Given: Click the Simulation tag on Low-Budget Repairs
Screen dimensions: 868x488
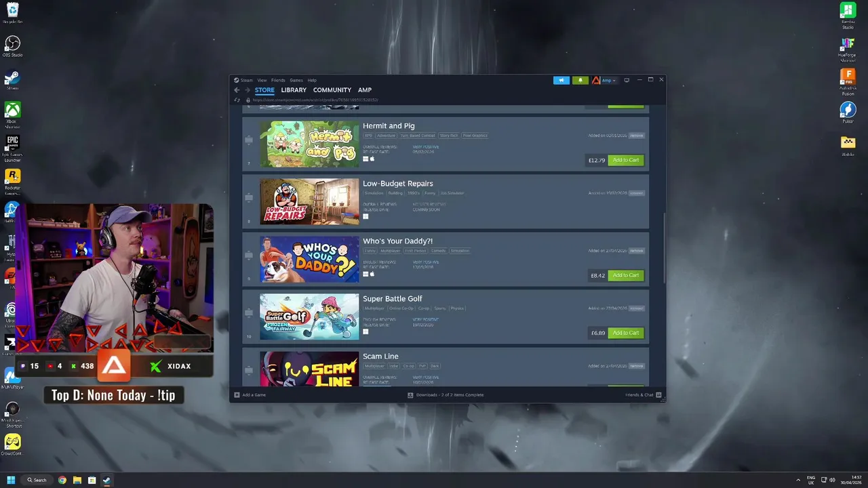Looking at the screenshot, I should [374, 193].
